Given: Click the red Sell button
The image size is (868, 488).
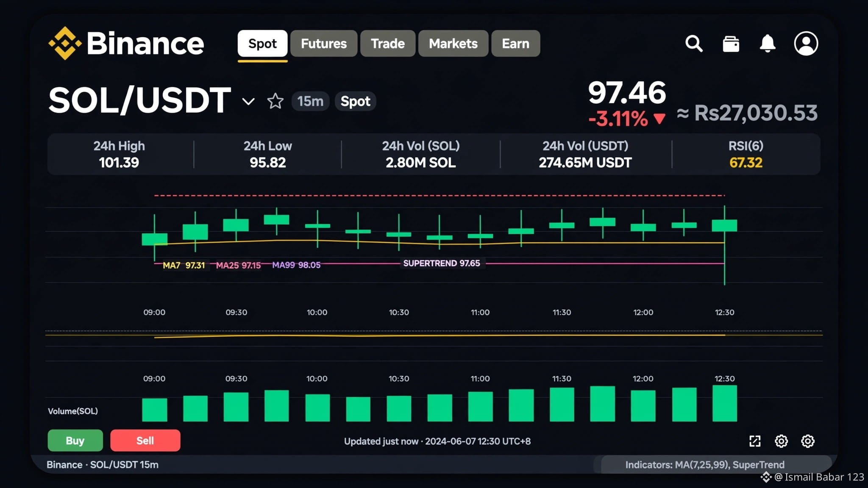Looking at the screenshot, I should [145, 441].
